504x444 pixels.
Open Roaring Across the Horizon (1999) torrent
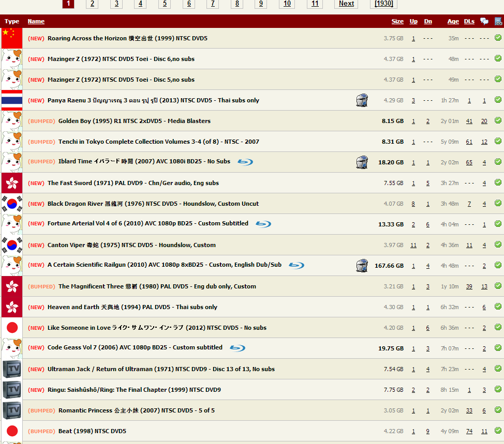pyautogui.click(x=128, y=38)
